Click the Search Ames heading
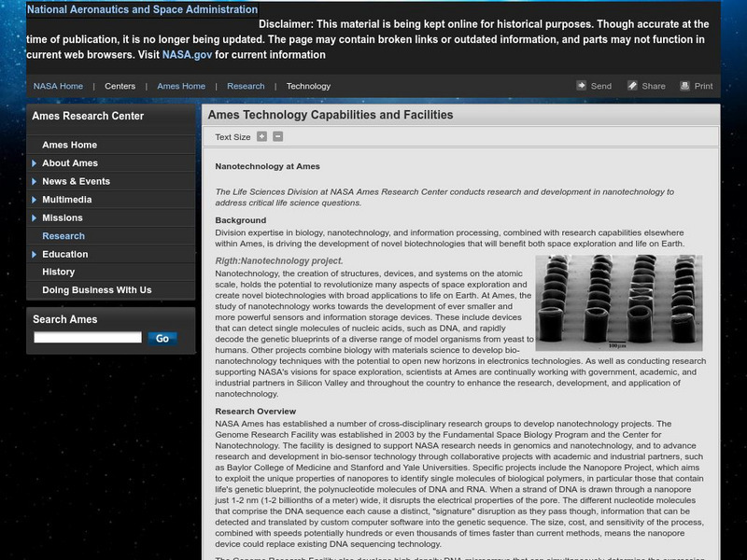The width and height of the screenshot is (747, 560). click(64, 319)
